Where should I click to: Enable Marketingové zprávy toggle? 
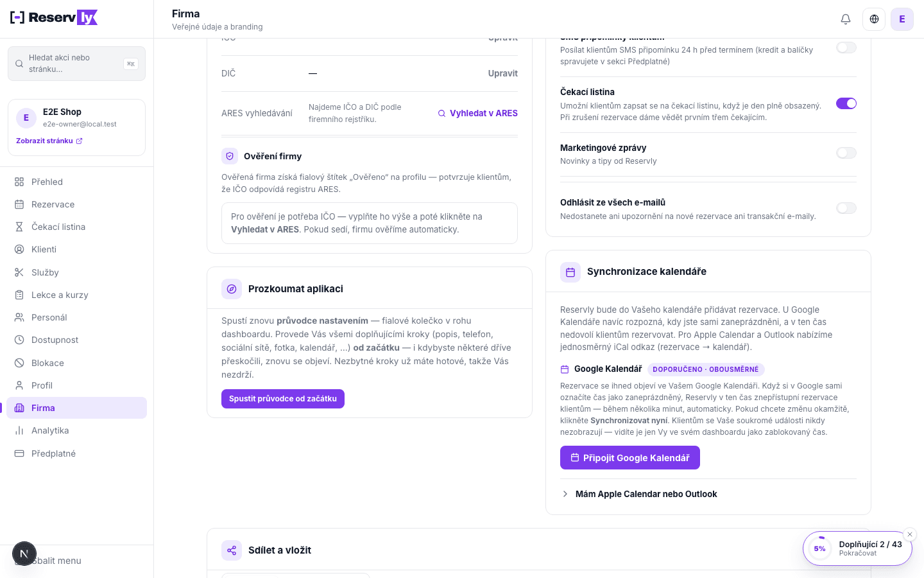pyautogui.click(x=846, y=153)
